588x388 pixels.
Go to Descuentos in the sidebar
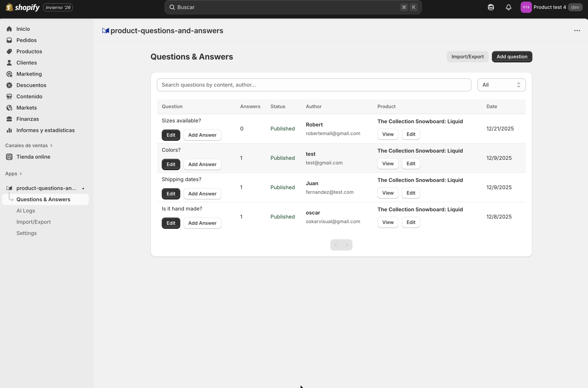pos(31,85)
